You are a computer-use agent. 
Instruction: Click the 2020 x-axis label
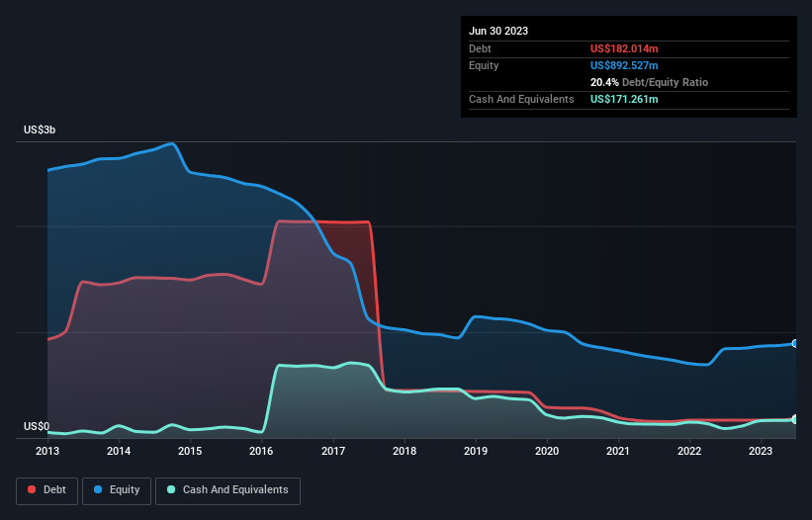547,451
